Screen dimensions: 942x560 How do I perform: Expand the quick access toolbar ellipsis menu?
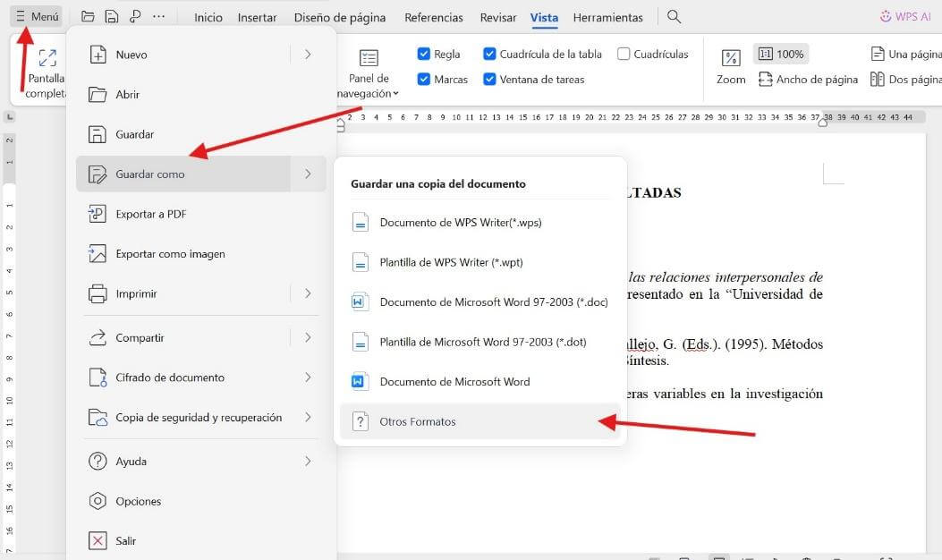(x=159, y=15)
